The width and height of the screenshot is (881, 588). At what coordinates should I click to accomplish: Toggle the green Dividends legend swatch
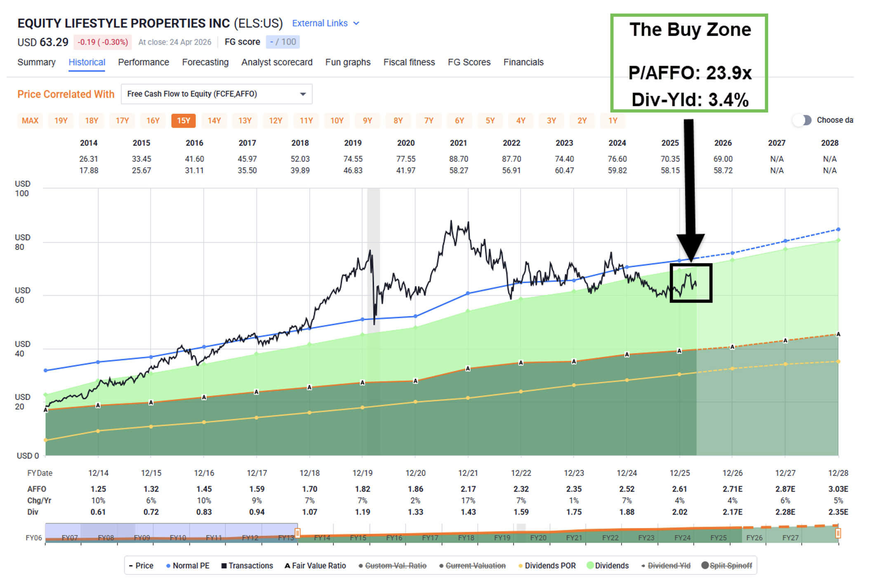pyautogui.click(x=590, y=565)
